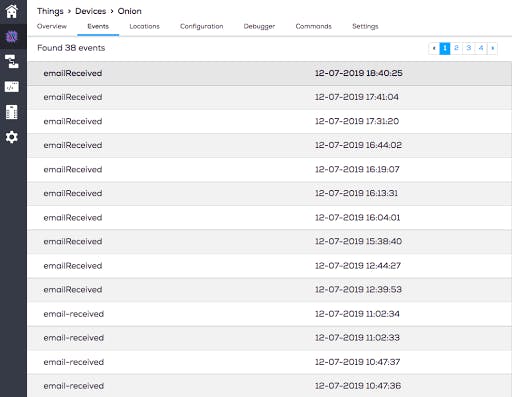Switch to the Configuration tab
The image size is (512, 397).
202,26
